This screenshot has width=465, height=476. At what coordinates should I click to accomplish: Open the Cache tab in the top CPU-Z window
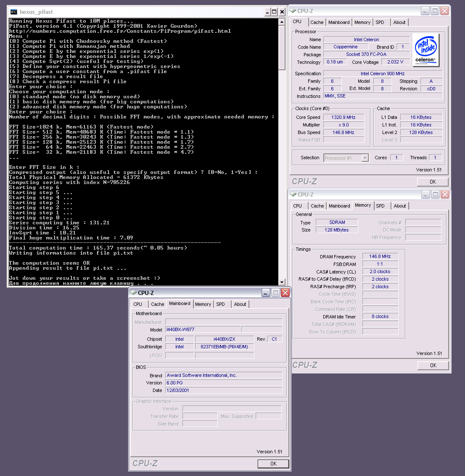(317, 22)
